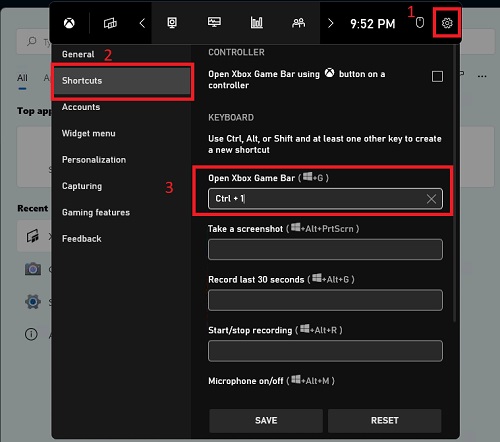This screenshot has width=500, height=442.
Task: Show previous widgets with left chevron
Action: click(x=142, y=23)
